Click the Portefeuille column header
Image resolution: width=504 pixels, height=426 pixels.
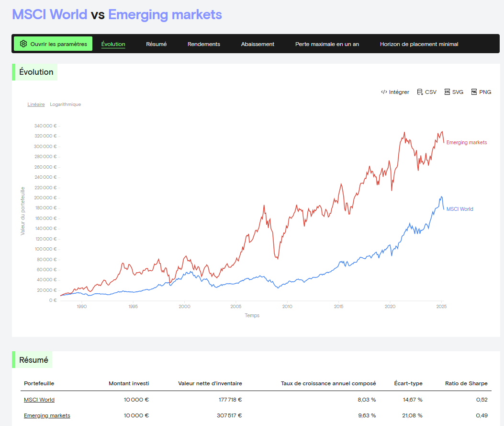point(39,383)
